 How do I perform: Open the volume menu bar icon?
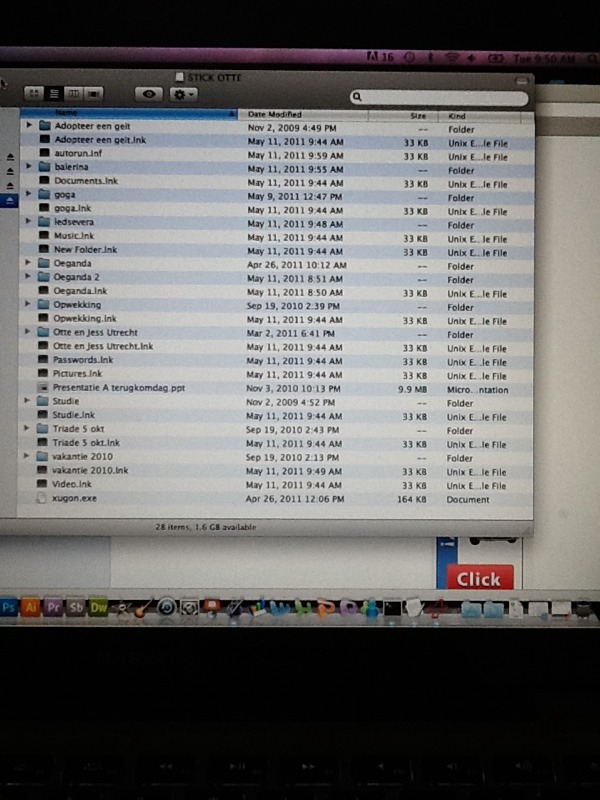(470, 58)
